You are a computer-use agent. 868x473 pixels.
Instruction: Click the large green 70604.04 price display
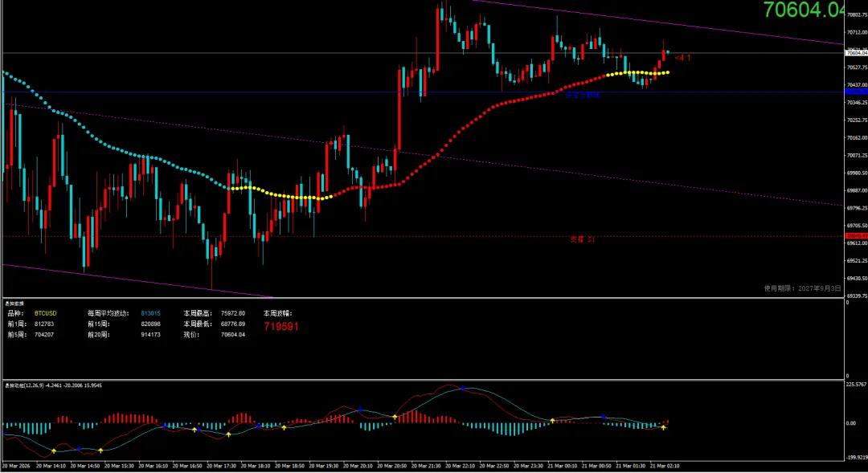[804, 10]
